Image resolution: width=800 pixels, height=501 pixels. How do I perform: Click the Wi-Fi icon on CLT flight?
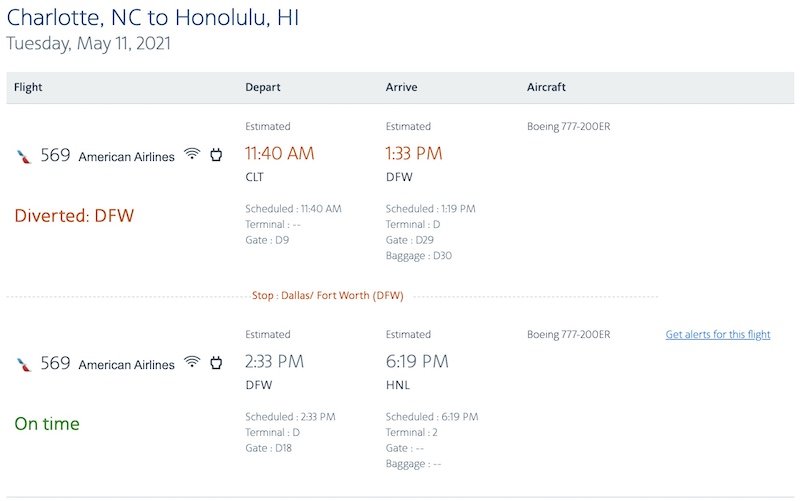(x=192, y=154)
